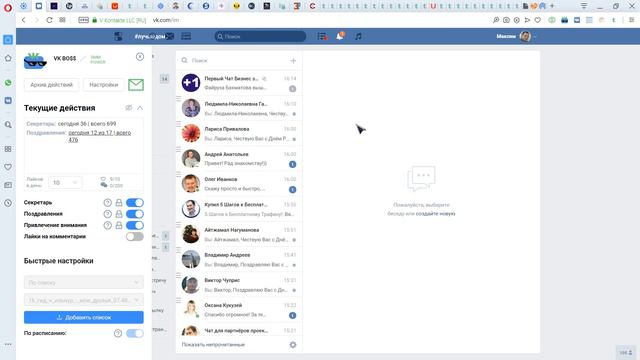Open chat with Айтжамал Нагуманова
Image resolution: width=640 pixels, height=360 pixels.
239,234
